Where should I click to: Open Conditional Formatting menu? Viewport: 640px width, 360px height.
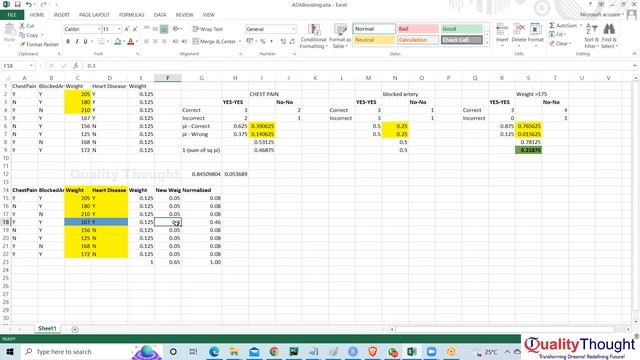(313, 36)
